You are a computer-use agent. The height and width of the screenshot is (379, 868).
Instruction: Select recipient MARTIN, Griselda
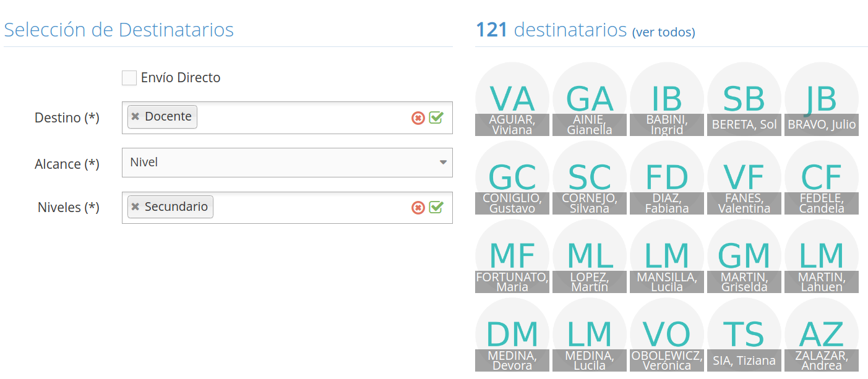coord(744,256)
